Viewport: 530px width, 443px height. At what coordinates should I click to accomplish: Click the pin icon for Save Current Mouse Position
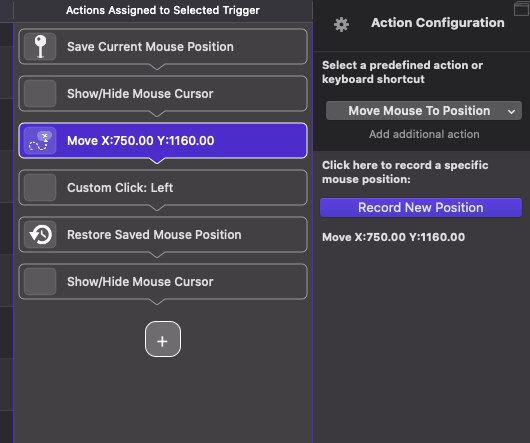coord(40,47)
